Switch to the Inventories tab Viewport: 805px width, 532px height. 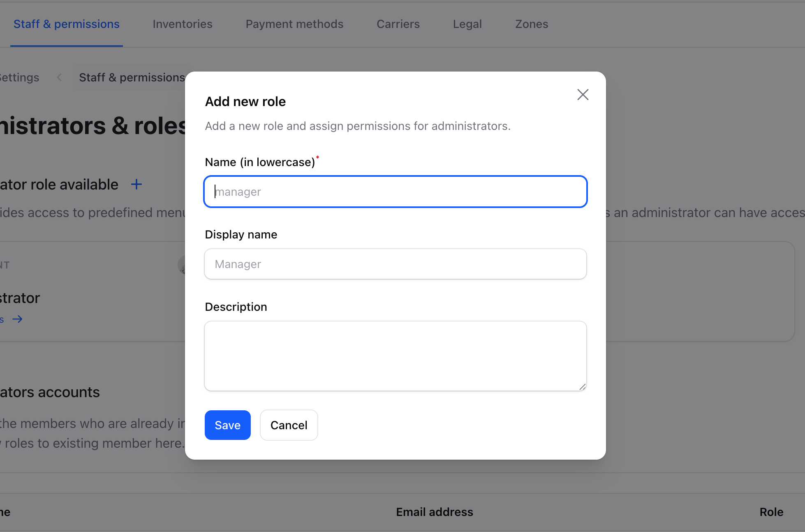pyautogui.click(x=183, y=24)
